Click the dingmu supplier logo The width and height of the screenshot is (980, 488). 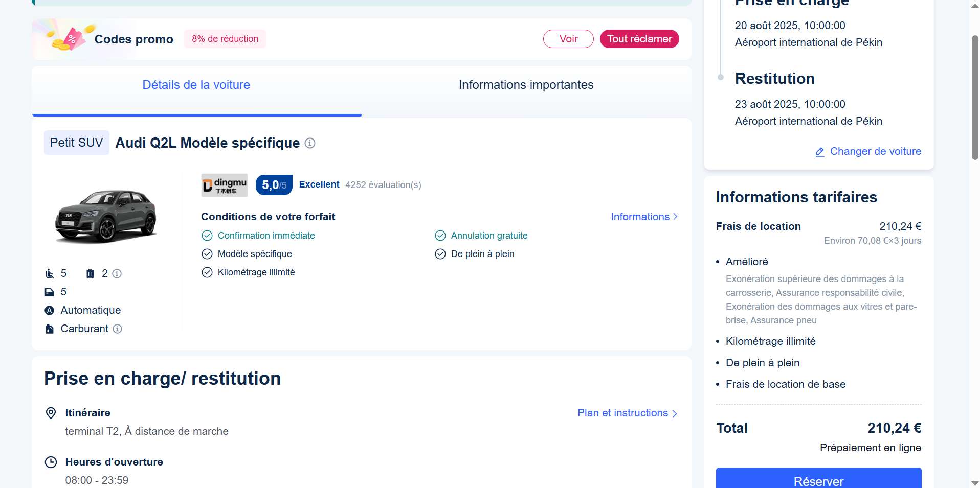225,185
